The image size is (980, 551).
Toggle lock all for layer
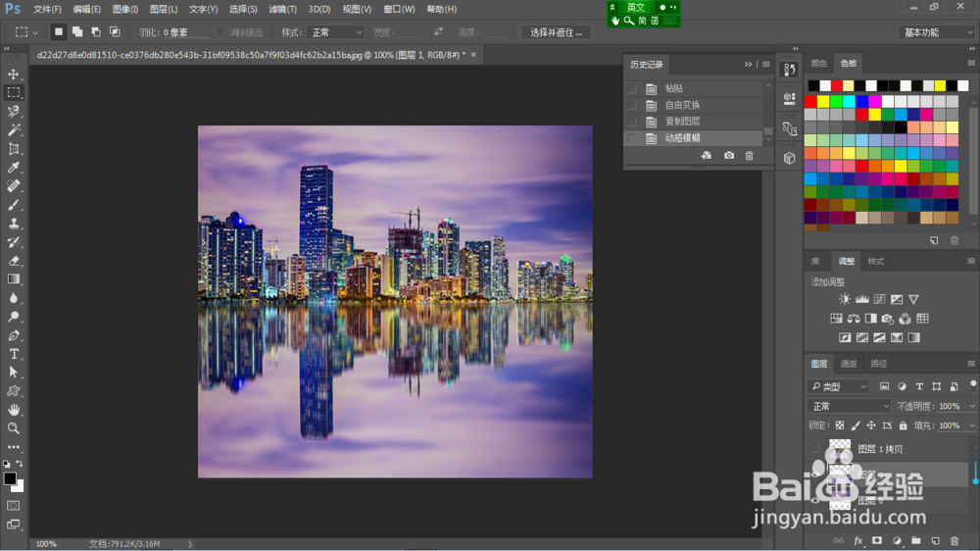(904, 426)
